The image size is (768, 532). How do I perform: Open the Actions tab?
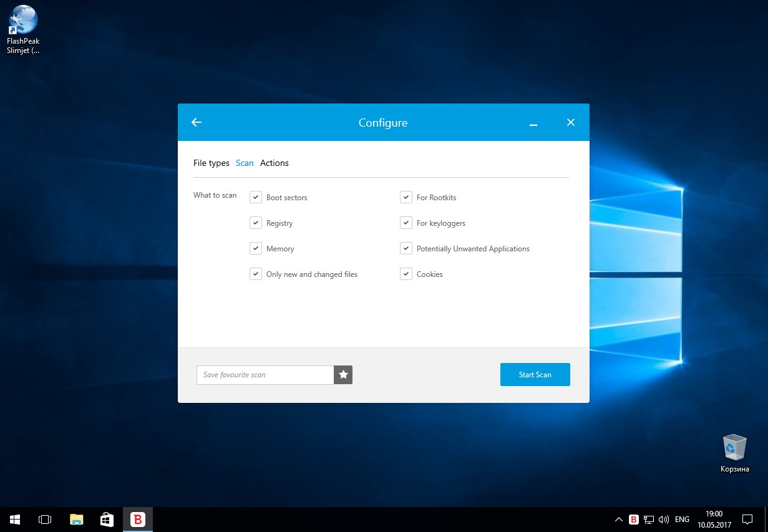click(275, 163)
